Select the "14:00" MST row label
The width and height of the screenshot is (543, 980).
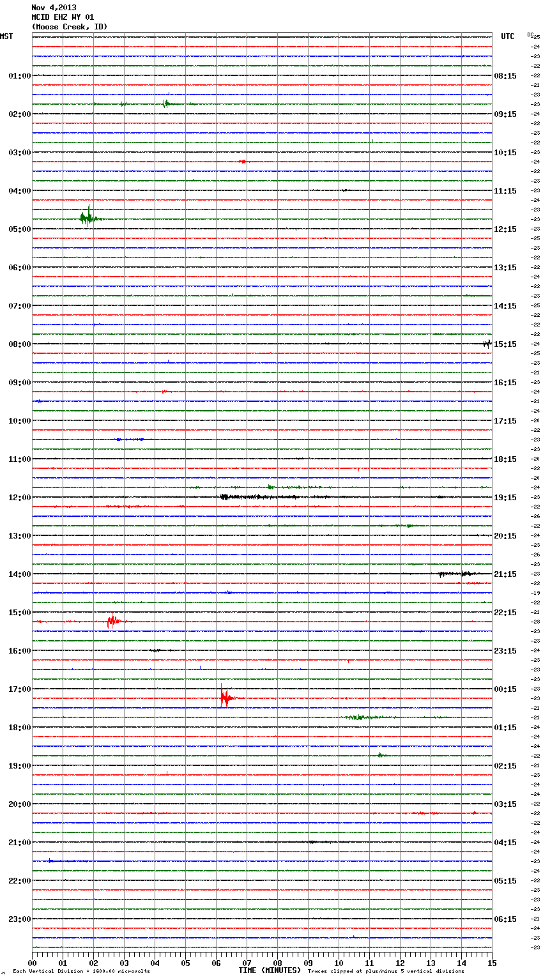[x=20, y=574]
